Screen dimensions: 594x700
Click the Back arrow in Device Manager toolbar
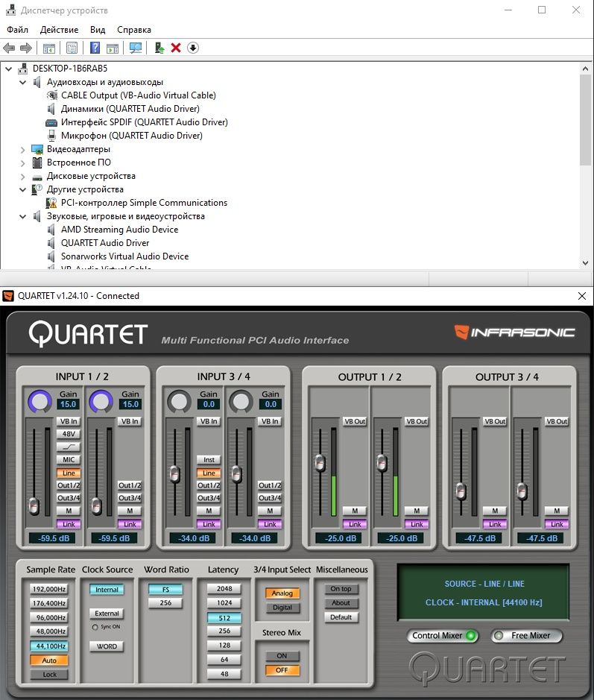pos(9,48)
